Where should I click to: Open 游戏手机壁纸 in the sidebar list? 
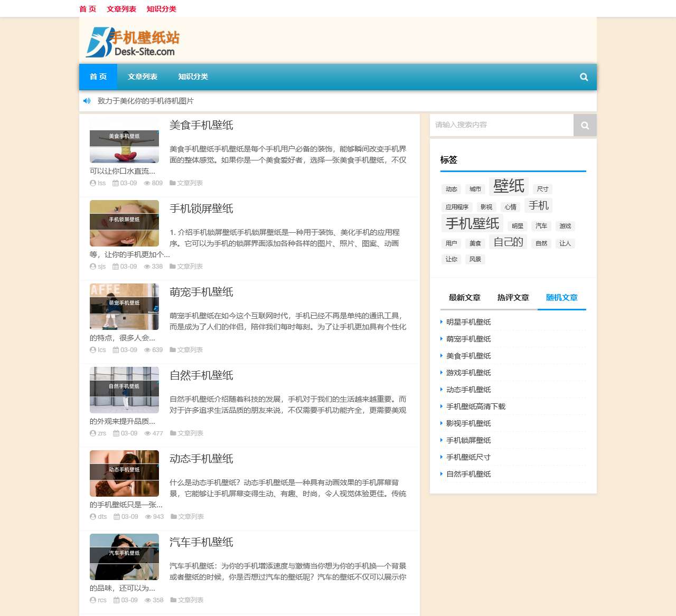click(468, 373)
